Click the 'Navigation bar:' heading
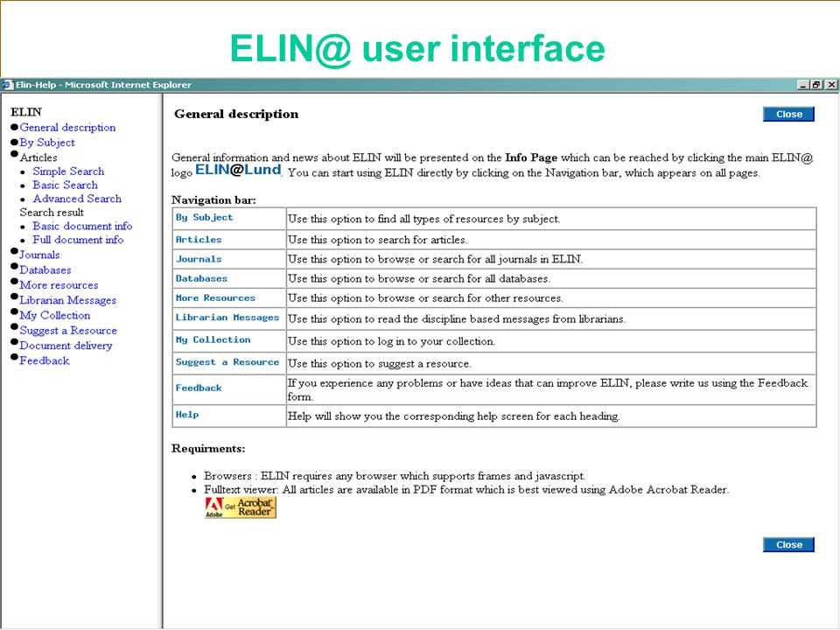840x630 pixels. coord(213,199)
